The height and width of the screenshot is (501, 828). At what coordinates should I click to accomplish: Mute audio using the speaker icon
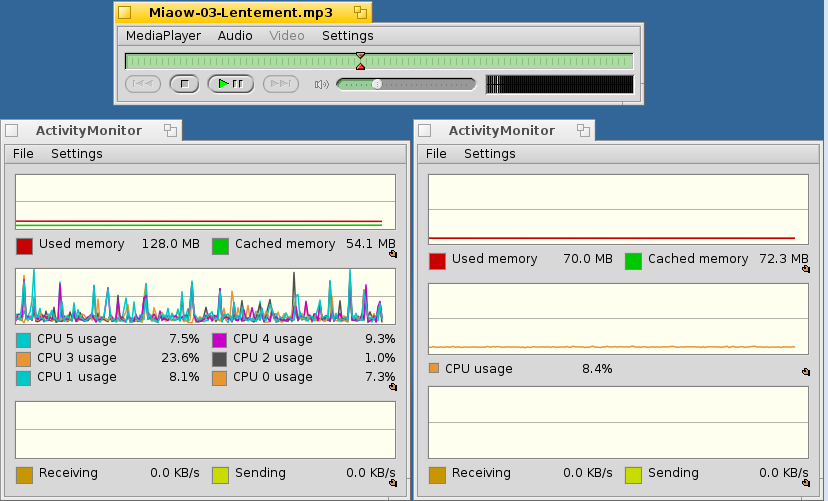click(x=321, y=84)
